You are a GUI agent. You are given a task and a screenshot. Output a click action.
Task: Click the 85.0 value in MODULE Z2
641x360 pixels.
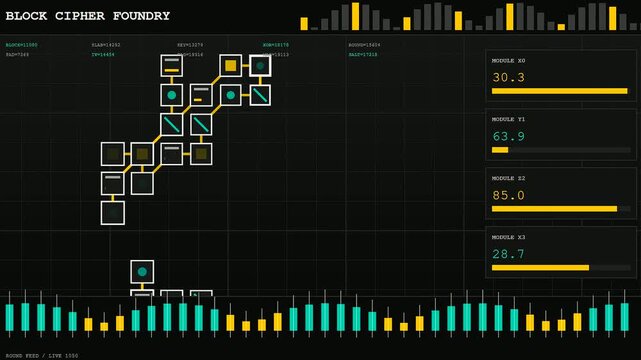pyautogui.click(x=508, y=195)
